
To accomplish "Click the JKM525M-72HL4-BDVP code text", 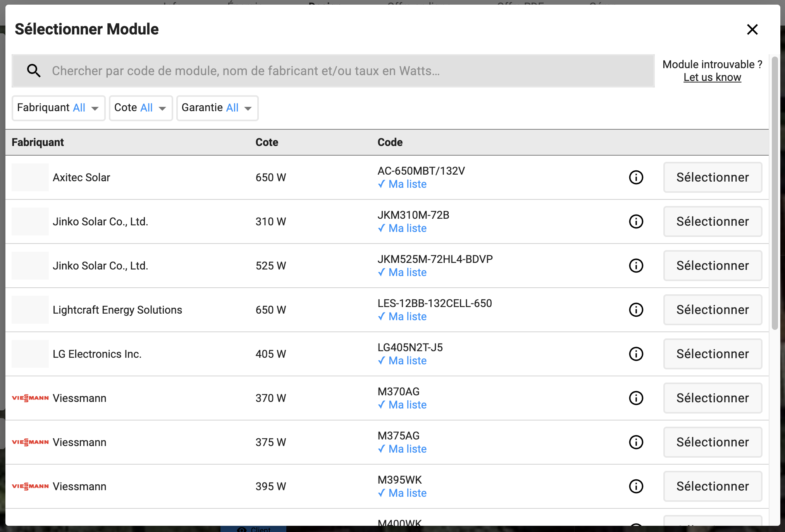I will [x=435, y=259].
